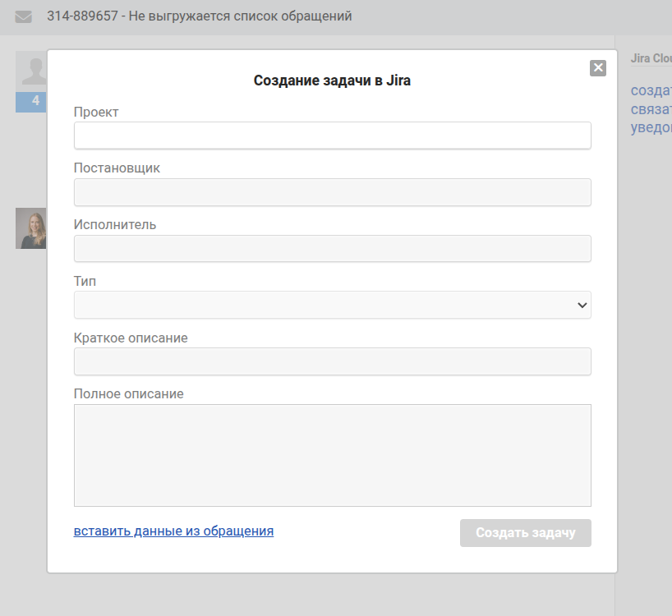This screenshot has width=672, height=616.
Task: Click the Jira Cloud sidebar heading
Action: click(x=651, y=58)
